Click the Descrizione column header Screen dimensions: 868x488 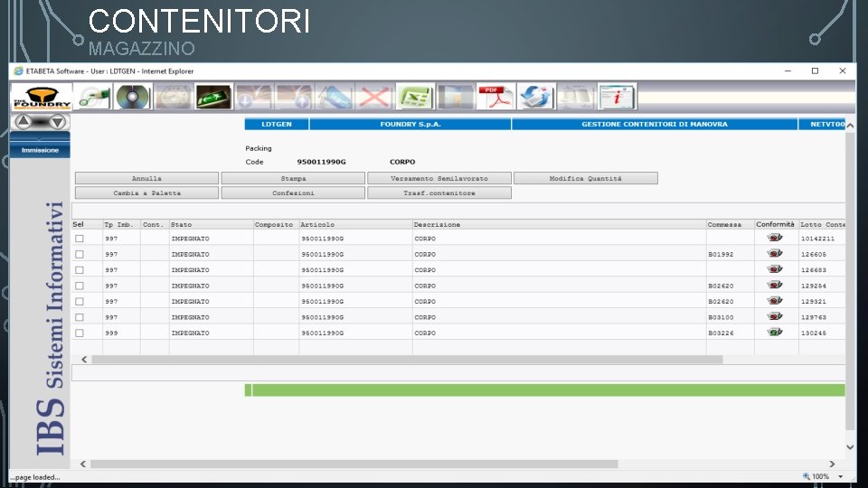[437, 225]
